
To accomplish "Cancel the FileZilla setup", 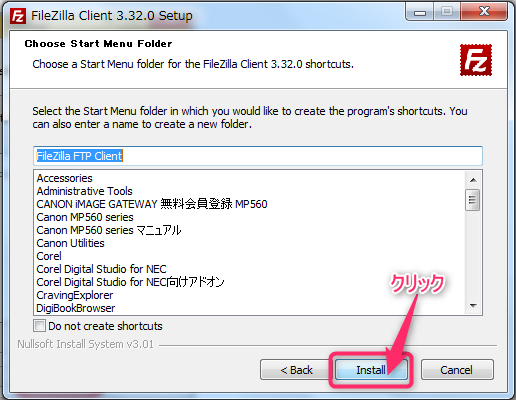I will tap(457, 370).
